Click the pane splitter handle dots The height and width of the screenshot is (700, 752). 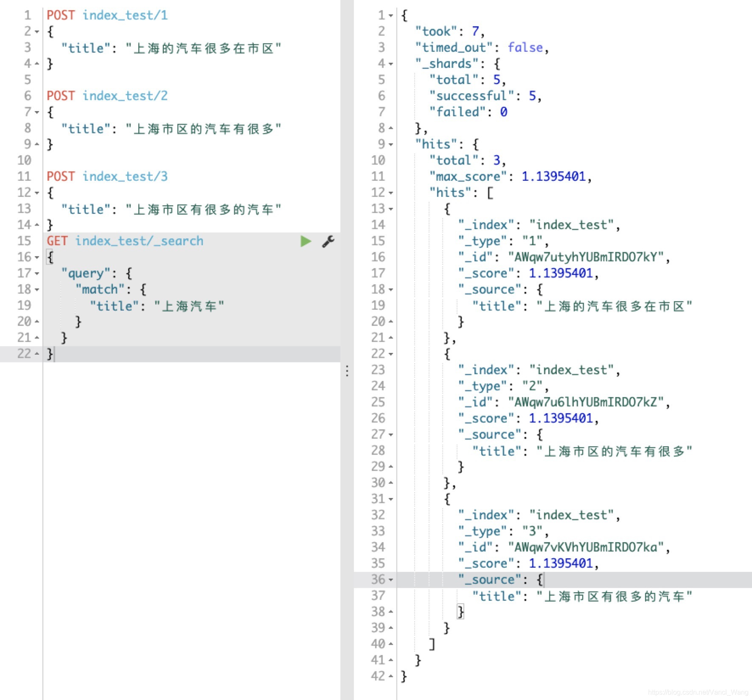point(347,371)
